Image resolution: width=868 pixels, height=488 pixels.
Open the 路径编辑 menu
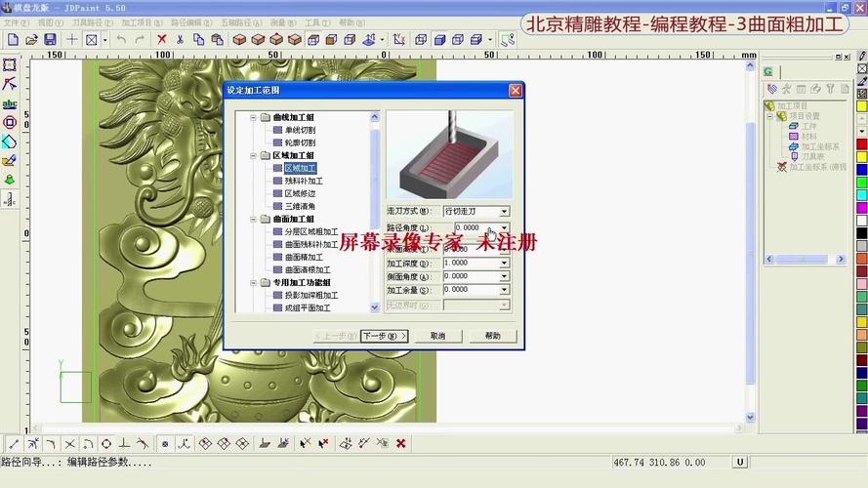(x=191, y=22)
